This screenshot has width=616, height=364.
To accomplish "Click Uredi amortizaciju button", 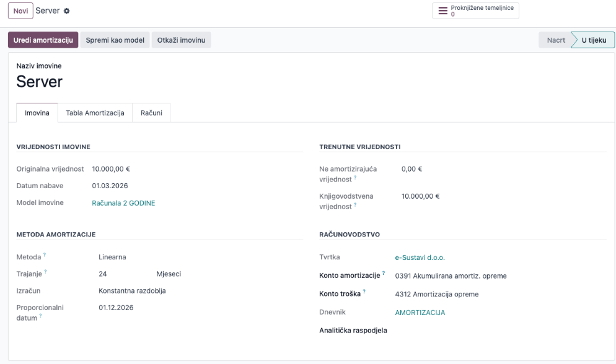I will pos(43,40).
